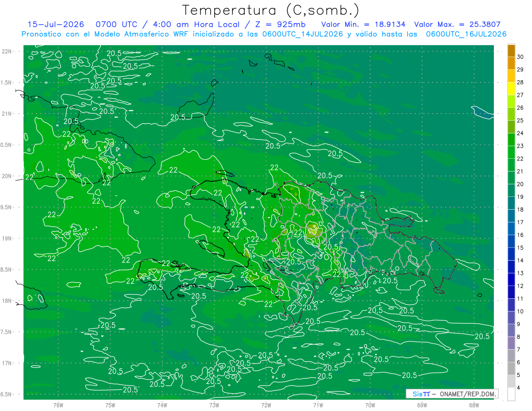Click the color scale label '18'
The image size is (532, 411).
click(520, 209)
